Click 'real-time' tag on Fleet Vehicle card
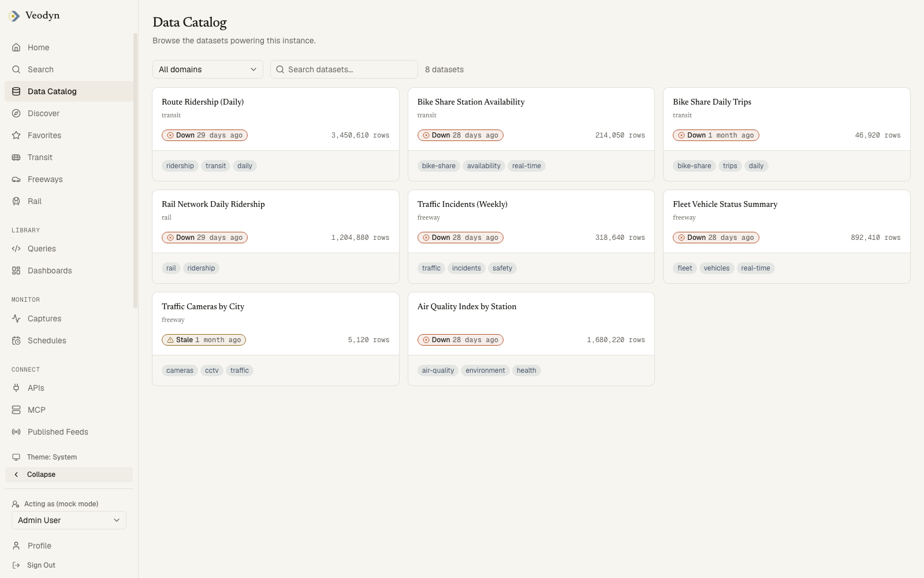 click(755, 268)
